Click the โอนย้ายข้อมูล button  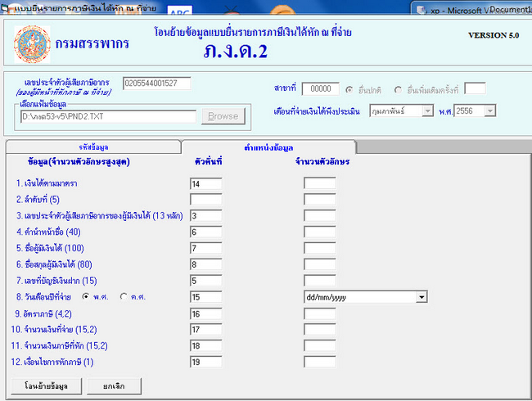pyautogui.click(x=46, y=386)
